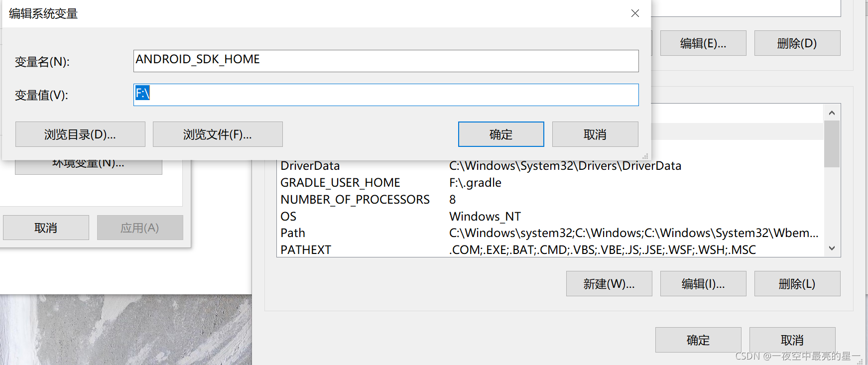Screen dimensions: 868x365
Task: Click the dialog resize grip corner
Action: point(645,156)
